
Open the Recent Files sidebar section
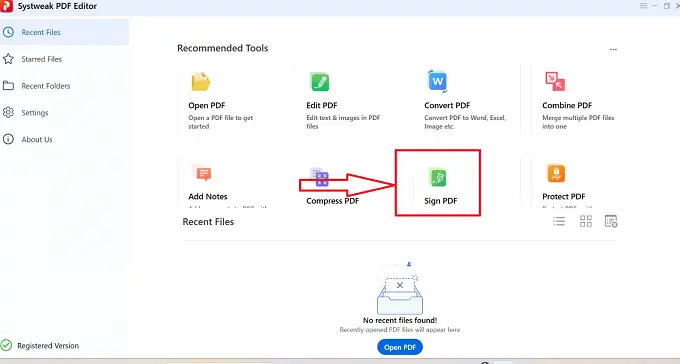click(64, 32)
